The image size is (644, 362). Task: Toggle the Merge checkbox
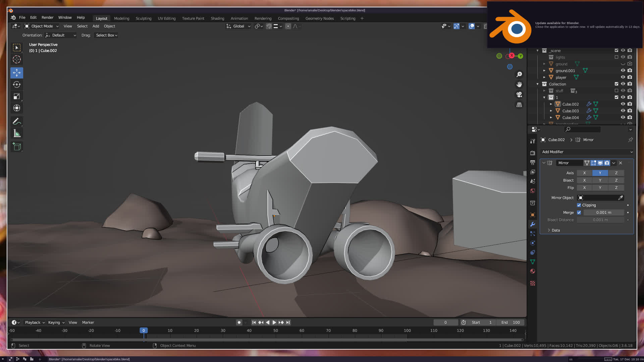[x=579, y=213]
